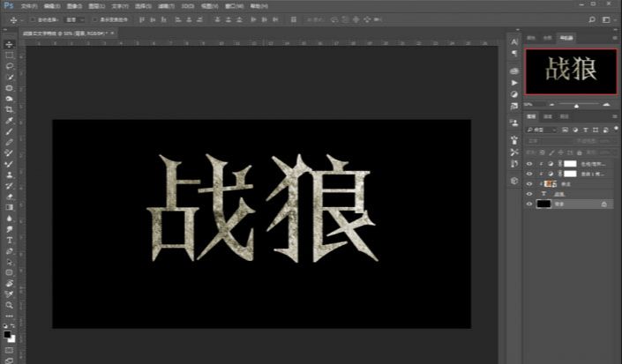Toggle layer filtering on/off switch
622x364 pixels.
(616, 129)
